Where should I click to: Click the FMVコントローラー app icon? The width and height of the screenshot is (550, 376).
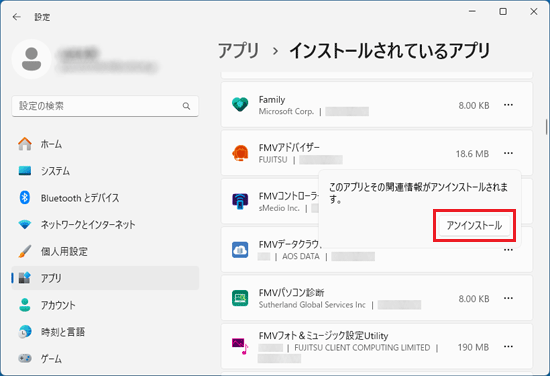click(x=240, y=201)
